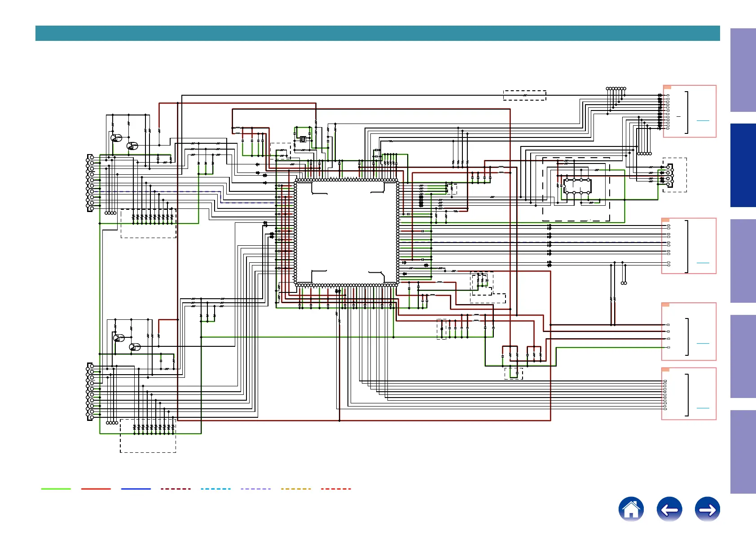Viewport: 756px width, 535px height.
Task: Select the dark blue active side tab
Action: (743, 165)
